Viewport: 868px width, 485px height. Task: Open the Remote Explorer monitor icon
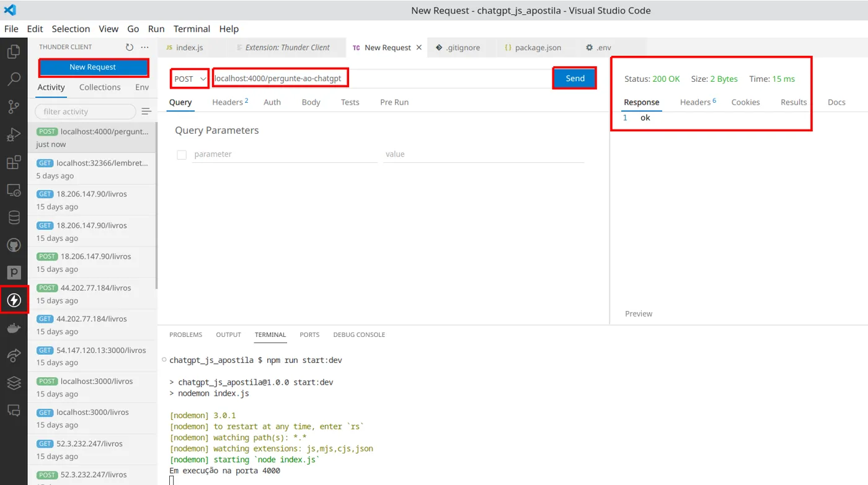14,190
